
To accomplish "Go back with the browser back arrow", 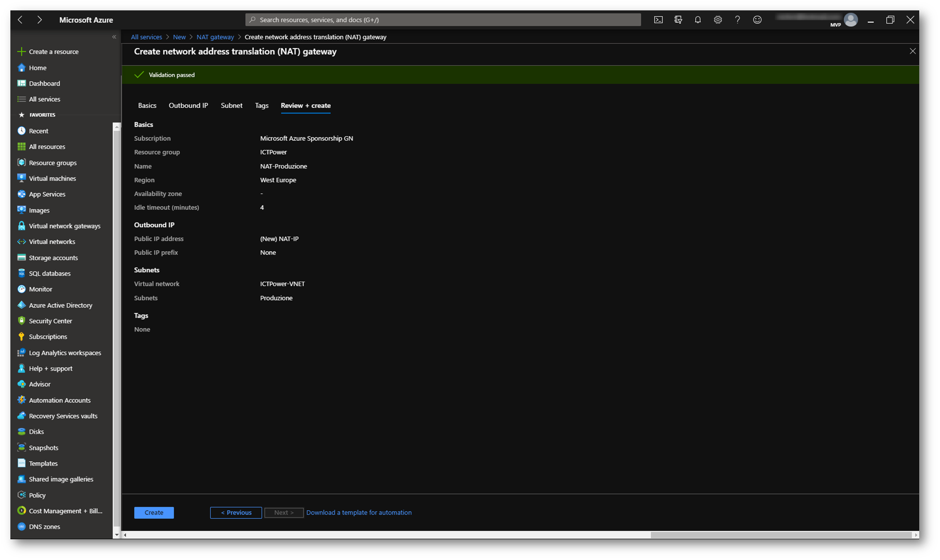I will tap(20, 20).
